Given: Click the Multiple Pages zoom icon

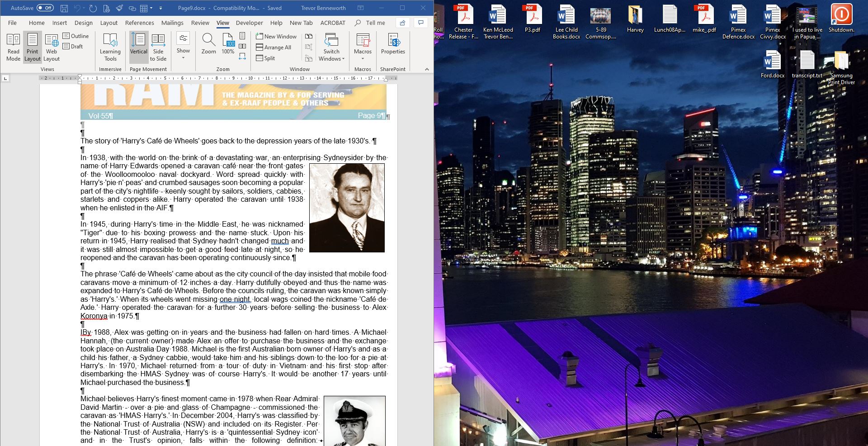Looking at the screenshot, I should [x=243, y=46].
